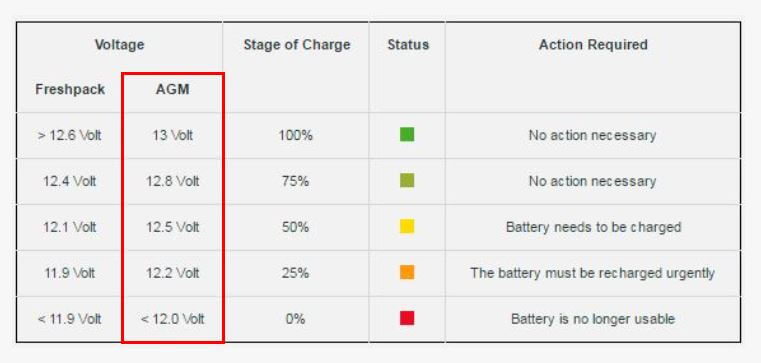
Task: Click 'Battery needs to be charged' text
Action: 593,227
